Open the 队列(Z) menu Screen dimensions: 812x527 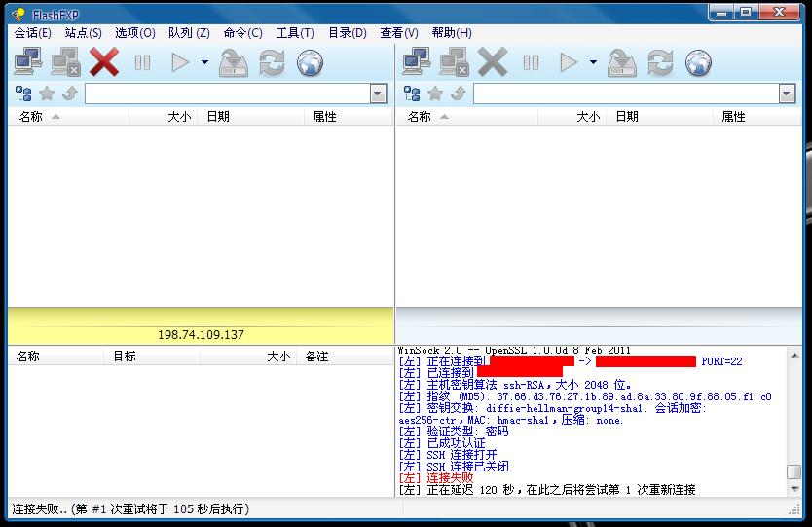click(189, 33)
